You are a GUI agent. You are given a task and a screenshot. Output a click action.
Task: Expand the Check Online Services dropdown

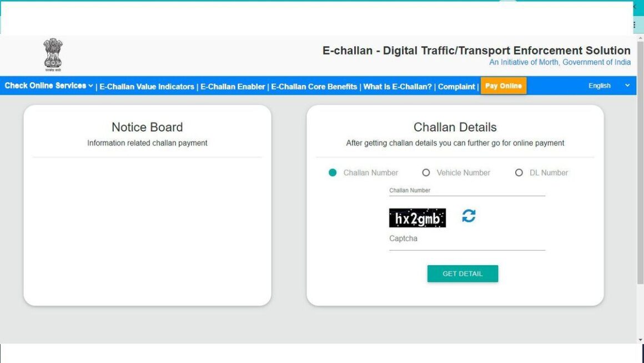tap(44, 86)
